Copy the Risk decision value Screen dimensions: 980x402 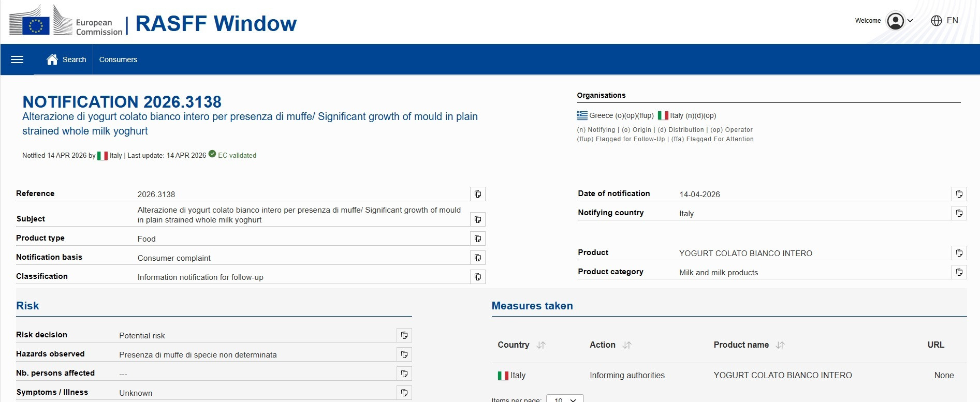point(404,335)
